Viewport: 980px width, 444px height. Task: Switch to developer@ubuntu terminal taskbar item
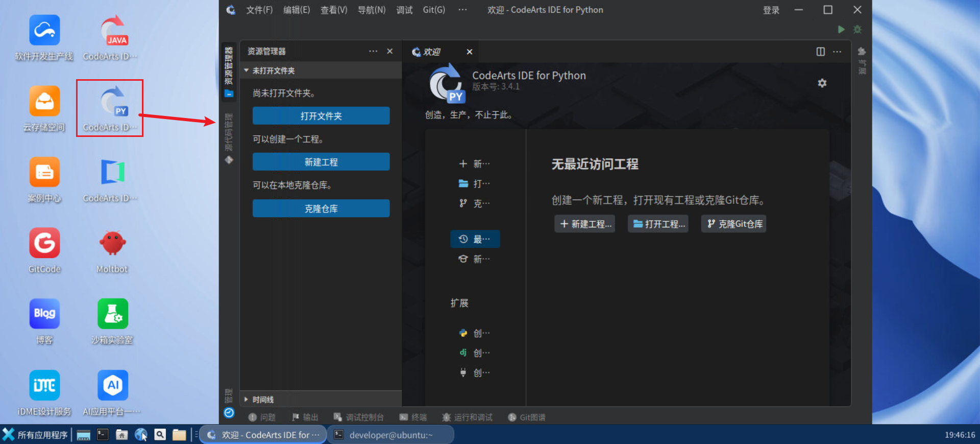390,435
